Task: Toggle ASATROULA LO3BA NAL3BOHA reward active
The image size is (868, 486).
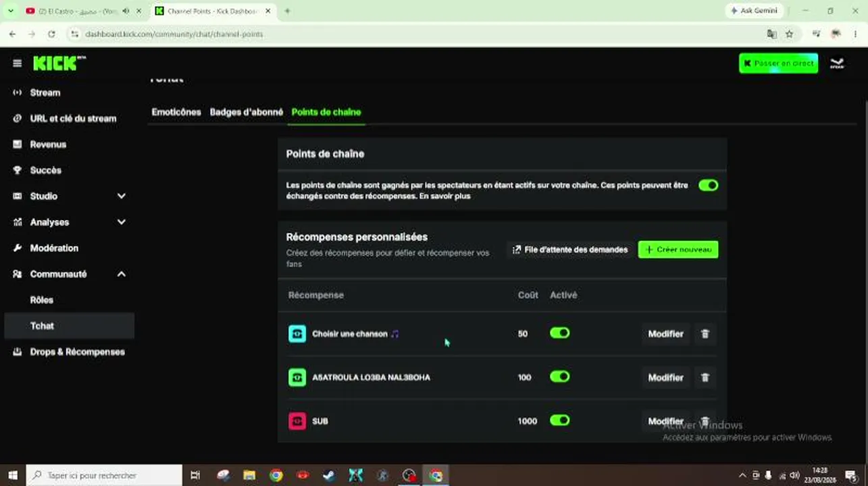Action: point(559,377)
